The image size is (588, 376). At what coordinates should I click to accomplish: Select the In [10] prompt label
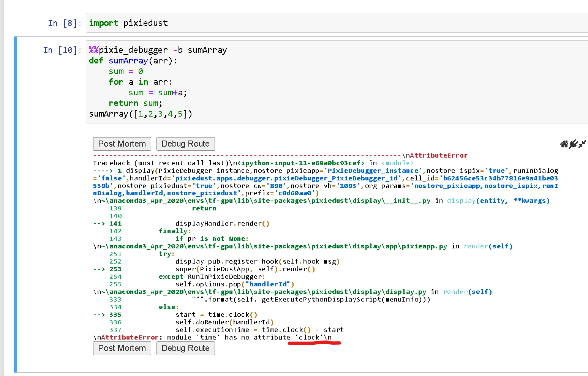click(61, 50)
